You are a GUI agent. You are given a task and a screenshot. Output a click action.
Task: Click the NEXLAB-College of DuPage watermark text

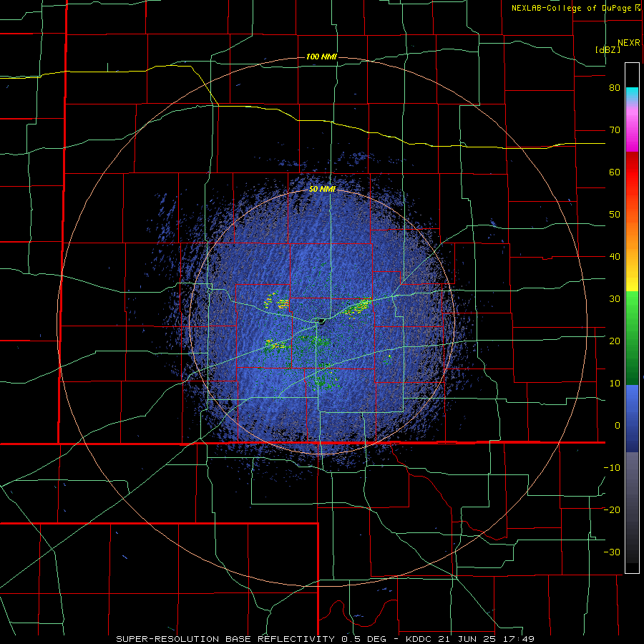tap(573, 8)
